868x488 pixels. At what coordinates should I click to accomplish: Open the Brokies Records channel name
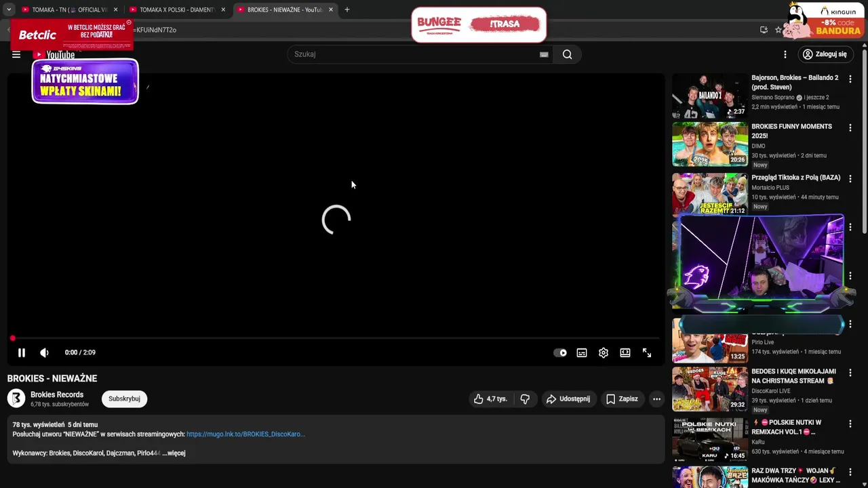57,394
